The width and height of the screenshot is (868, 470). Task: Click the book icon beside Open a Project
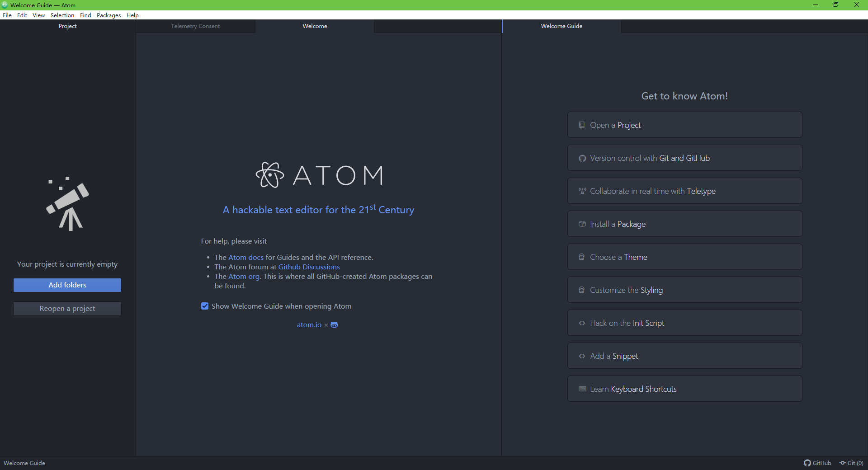(582, 125)
